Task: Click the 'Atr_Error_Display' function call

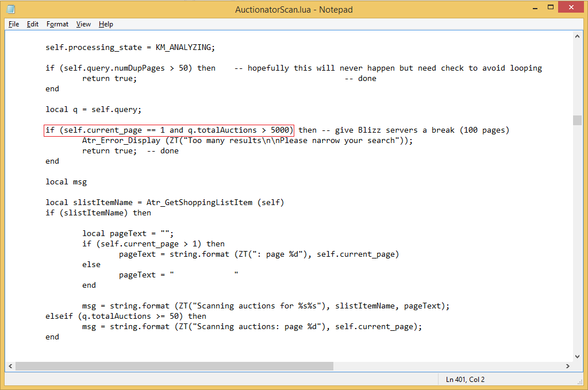Action: tap(121, 141)
